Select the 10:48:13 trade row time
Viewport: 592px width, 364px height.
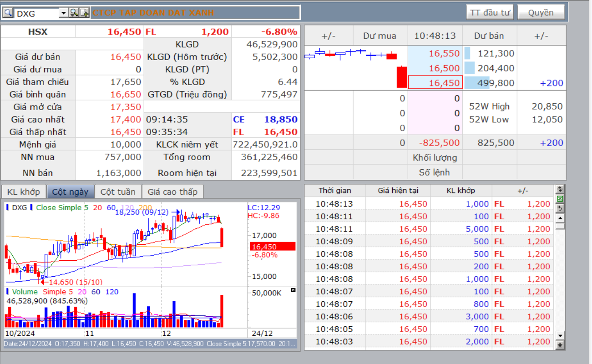click(334, 204)
